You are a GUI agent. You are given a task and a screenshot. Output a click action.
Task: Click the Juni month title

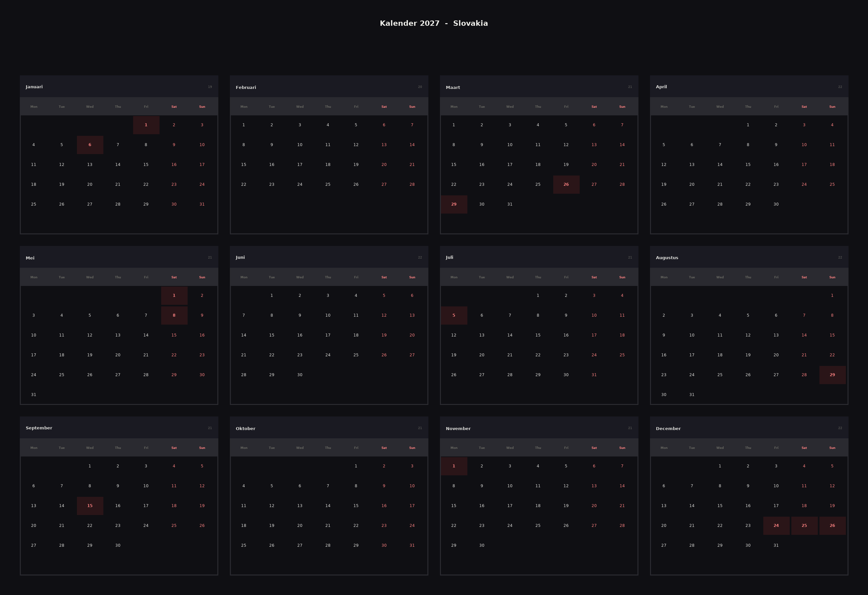240,257
